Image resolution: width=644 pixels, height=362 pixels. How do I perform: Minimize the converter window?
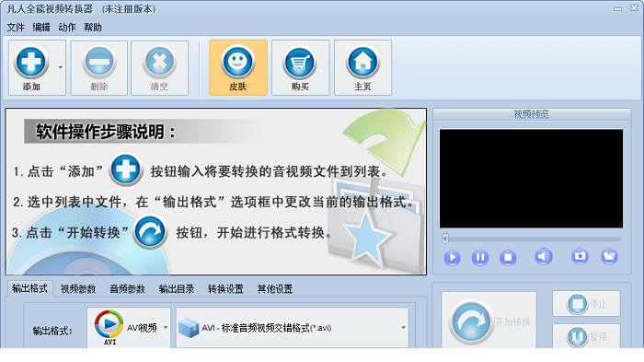(617, 8)
